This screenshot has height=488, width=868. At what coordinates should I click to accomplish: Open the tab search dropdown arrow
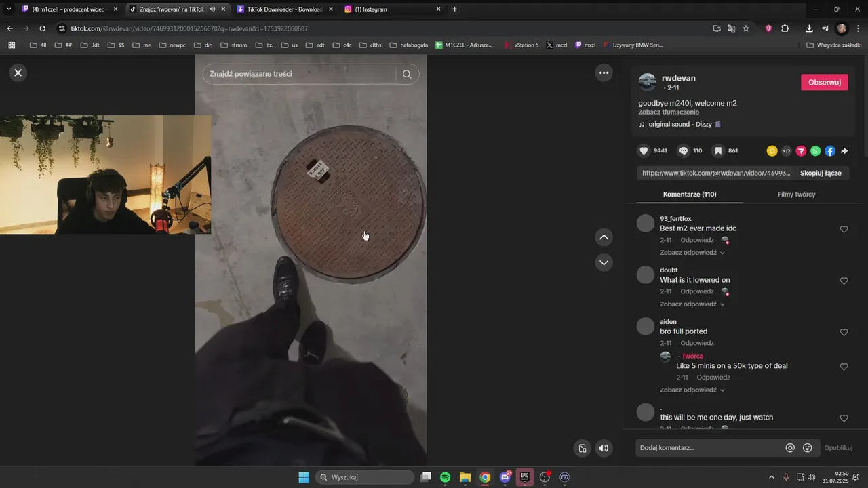(9, 9)
